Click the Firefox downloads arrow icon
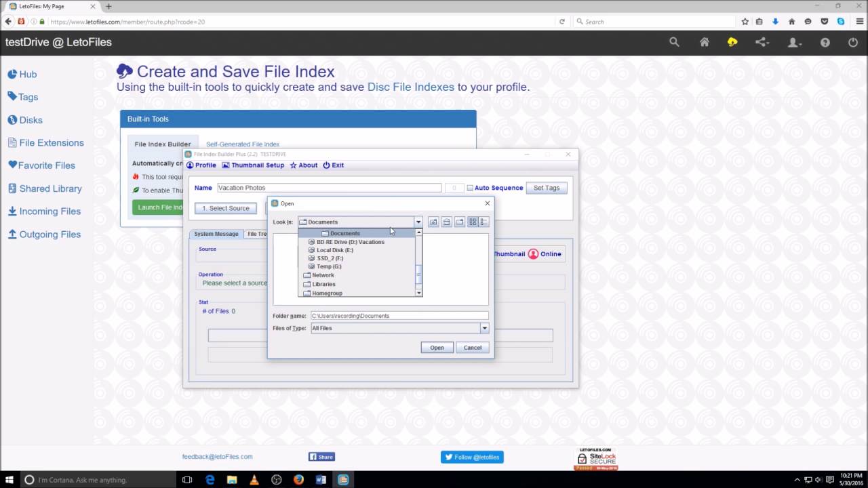The image size is (868, 488). coord(775,22)
